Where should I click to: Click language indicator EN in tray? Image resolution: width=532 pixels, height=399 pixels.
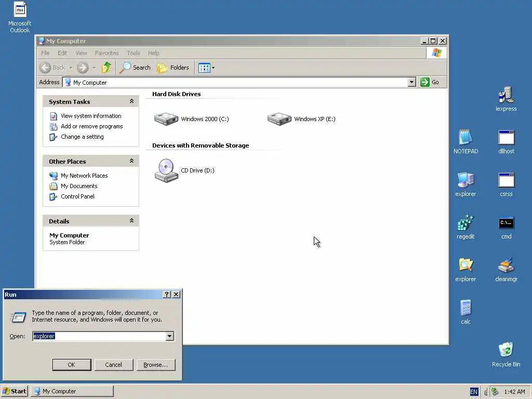click(474, 392)
